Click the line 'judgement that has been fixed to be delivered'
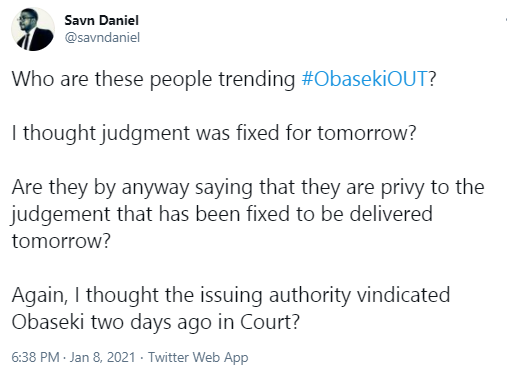507x370 pixels. tap(222, 214)
